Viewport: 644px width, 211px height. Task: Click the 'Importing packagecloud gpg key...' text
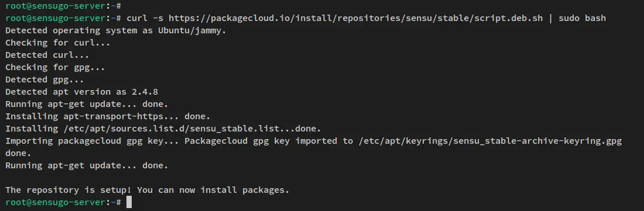[x=92, y=141]
